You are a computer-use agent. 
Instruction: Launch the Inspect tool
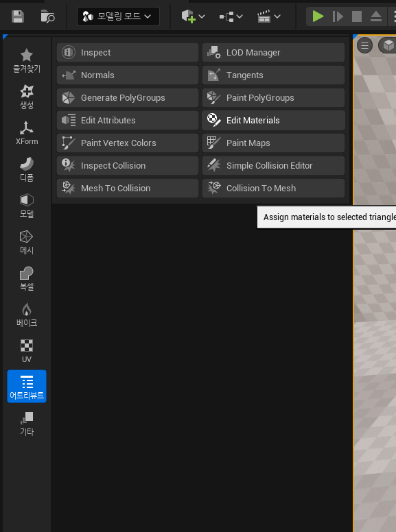pyautogui.click(x=128, y=53)
